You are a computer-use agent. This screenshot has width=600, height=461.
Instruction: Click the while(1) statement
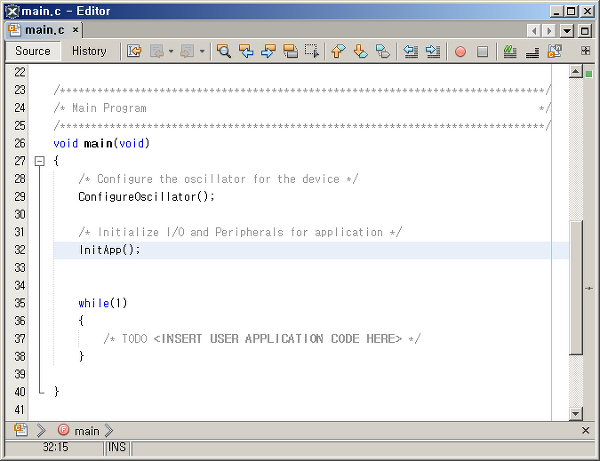pos(103,303)
